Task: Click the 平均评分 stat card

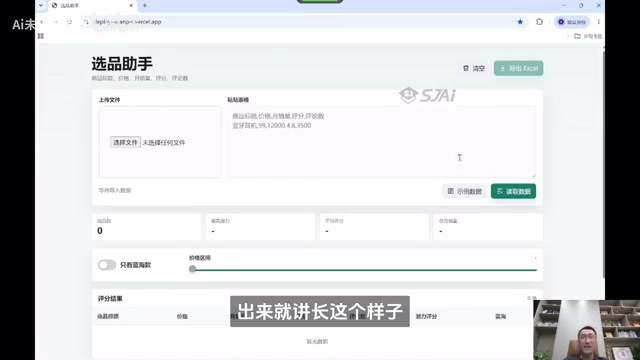Action: (x=374, y=227)
